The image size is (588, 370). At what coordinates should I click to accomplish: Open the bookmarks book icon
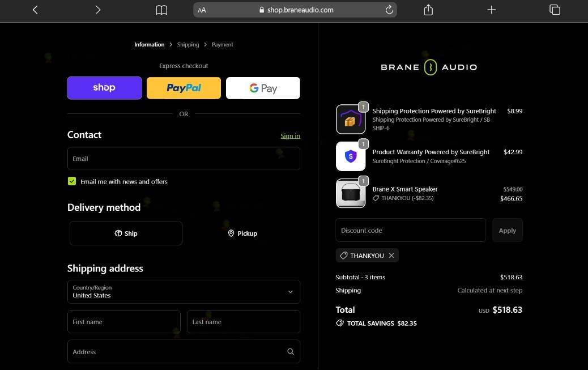tap(161, 10)
